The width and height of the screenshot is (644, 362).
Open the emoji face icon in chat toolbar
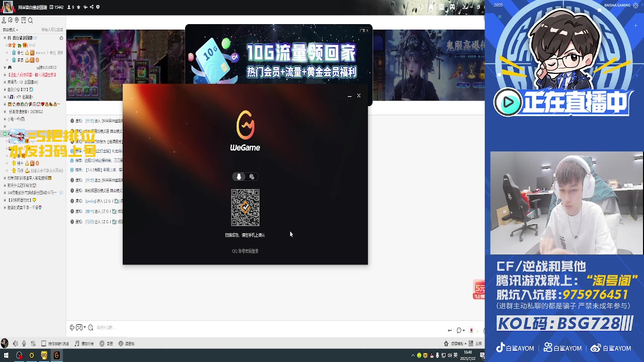91,328
